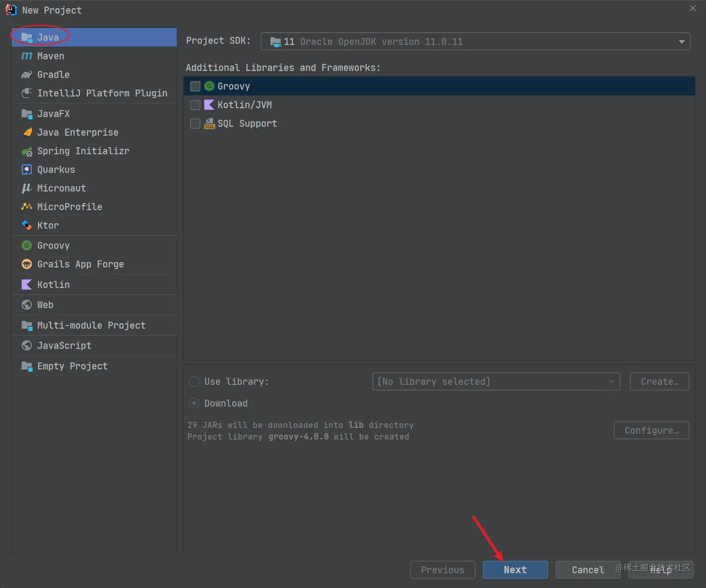706x588 pixels.
Task: Select Grails App Forge in sidebar
Action: click(x=94, y=264)
